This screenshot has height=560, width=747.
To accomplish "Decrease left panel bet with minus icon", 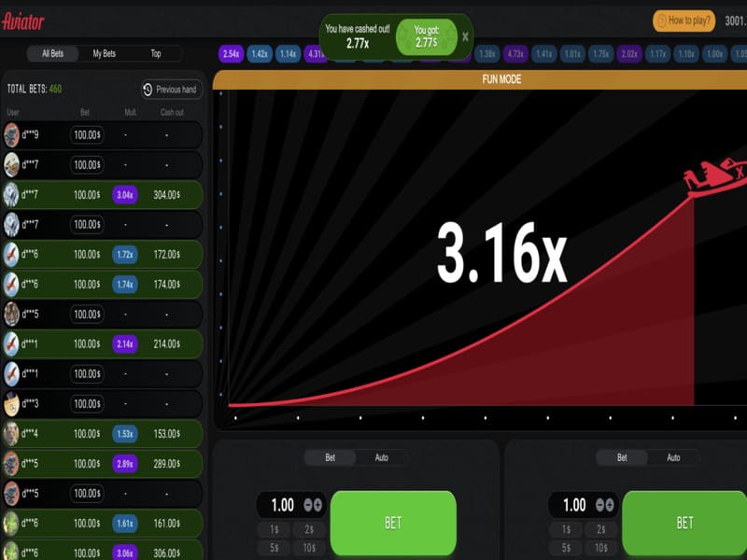I will [308, 505].
